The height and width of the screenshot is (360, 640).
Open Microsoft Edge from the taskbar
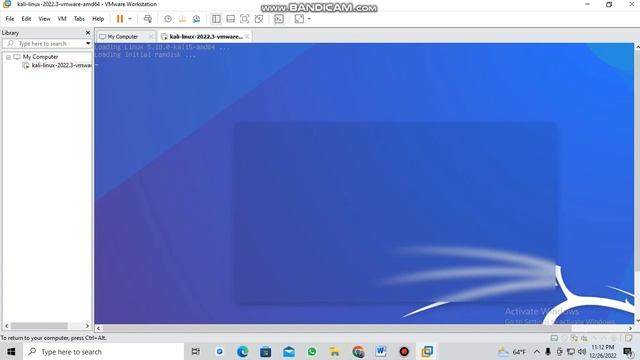coord(242,351)
